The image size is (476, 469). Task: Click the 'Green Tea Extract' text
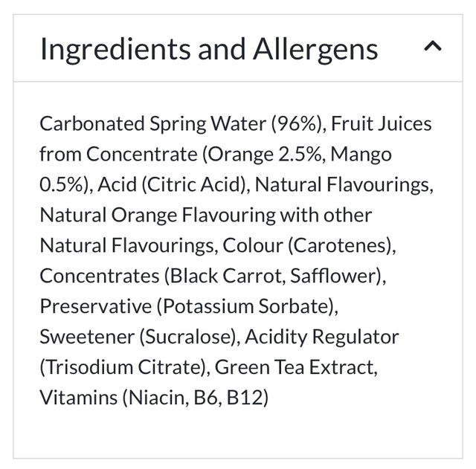tap(297, 367)
